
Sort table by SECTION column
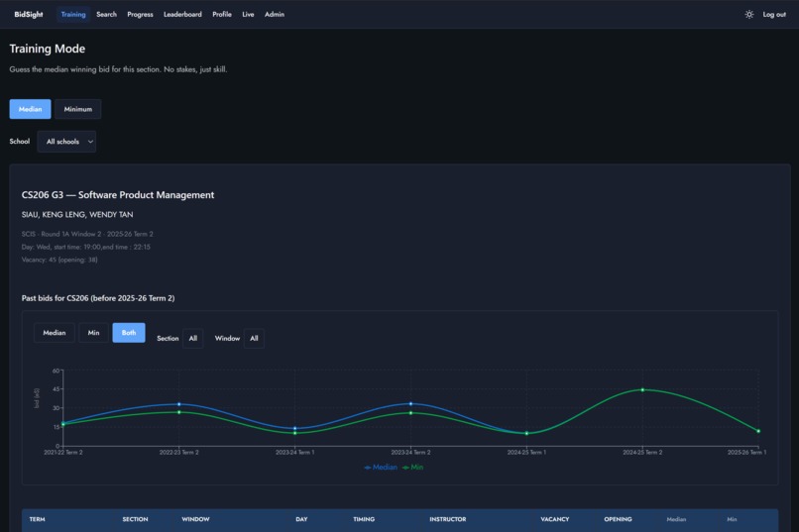135,519
